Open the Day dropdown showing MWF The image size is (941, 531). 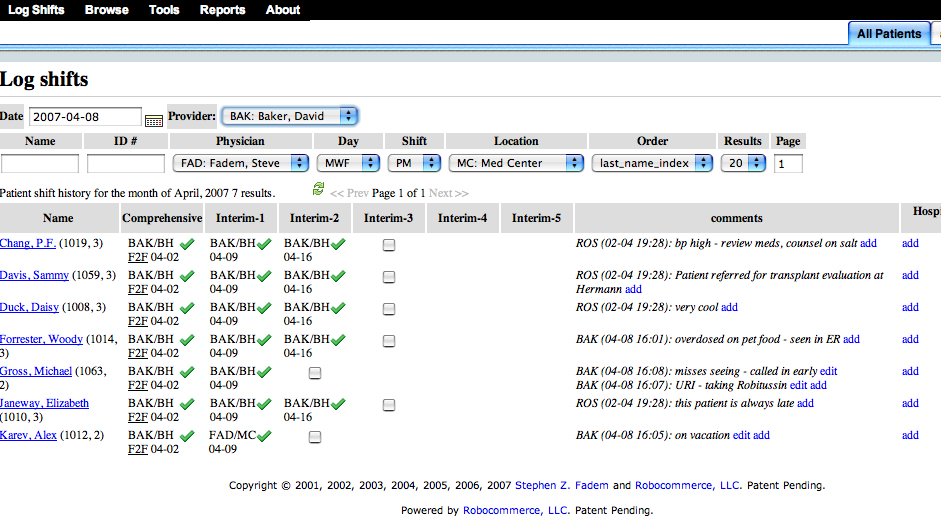[x=348, y=163]
